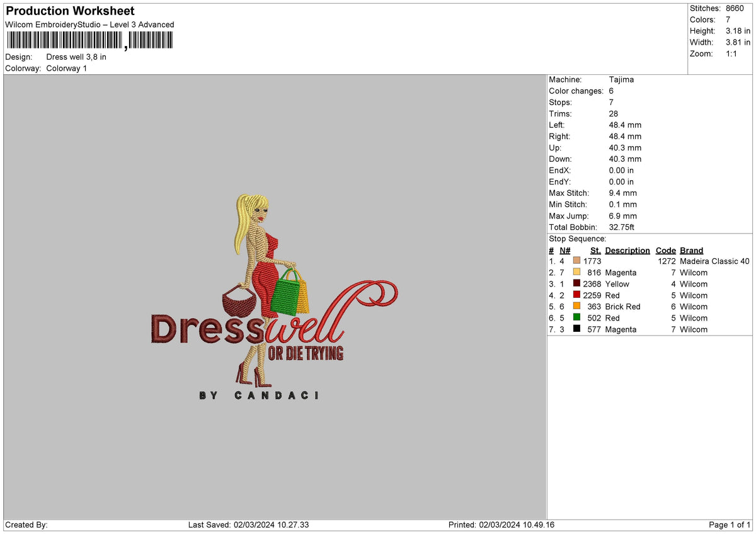Click the black swatch for 577 stitches

click(x=576, y=329)
